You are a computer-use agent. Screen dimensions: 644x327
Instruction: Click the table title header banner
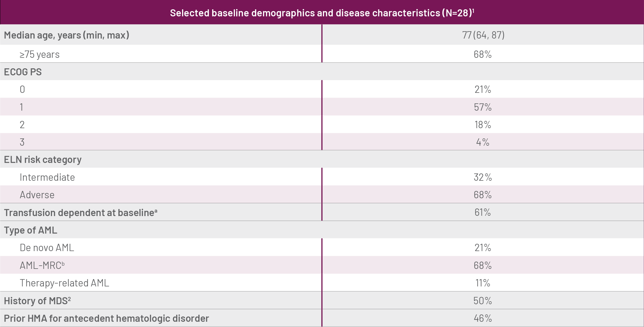pyautogui.click(x=321, y=13)
